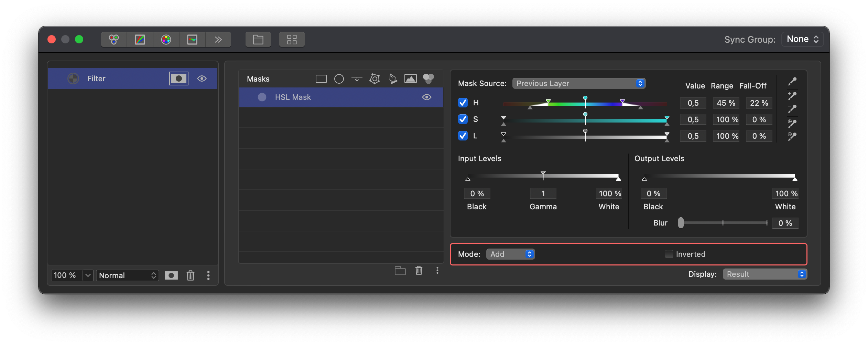Image resolution: width=868 pixels, height=345 pixels.
Task: Add a layer mask via bottom mask button
Action: [171, 275]
